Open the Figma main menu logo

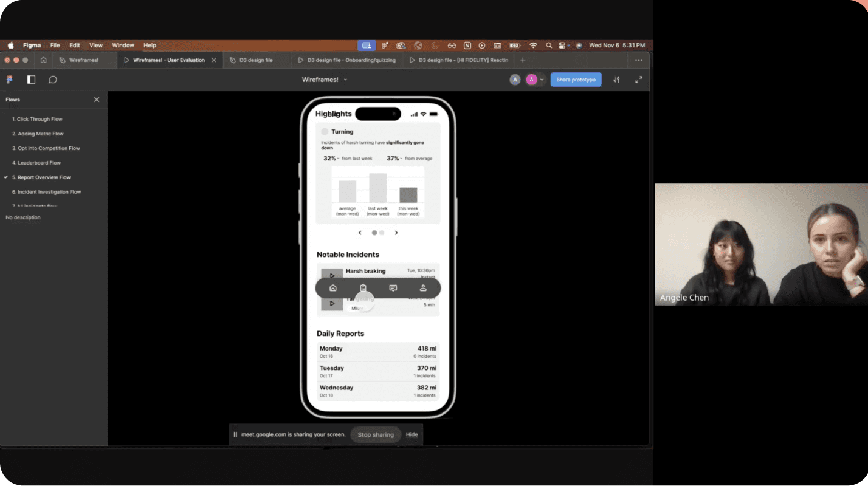coord(10,80)
